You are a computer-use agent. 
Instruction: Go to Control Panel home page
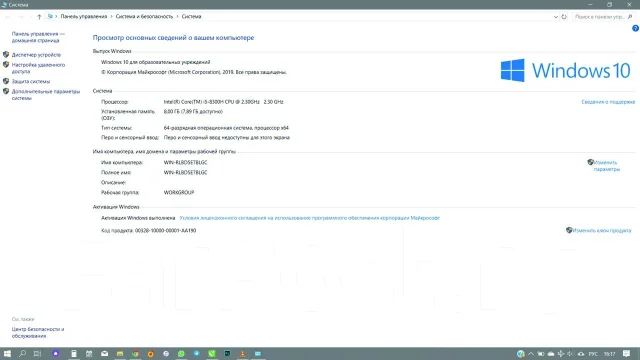tap(38, 37)
